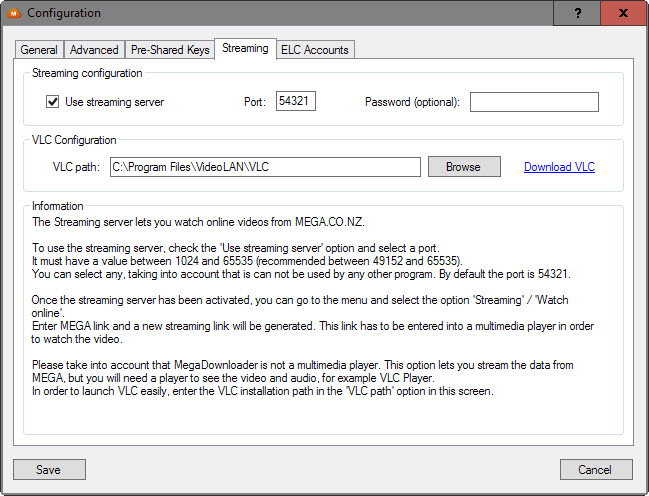Cancel the configuration dialog
This screenshot has height=496, width=649.
(x=596, y=470)
